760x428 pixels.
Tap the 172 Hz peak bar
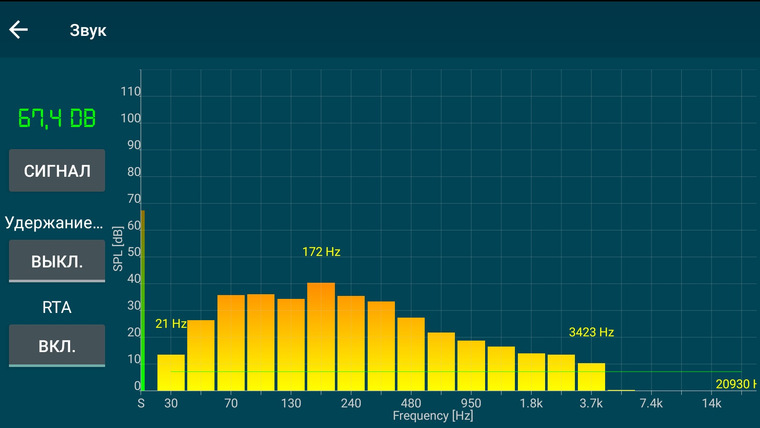[321, 337]
